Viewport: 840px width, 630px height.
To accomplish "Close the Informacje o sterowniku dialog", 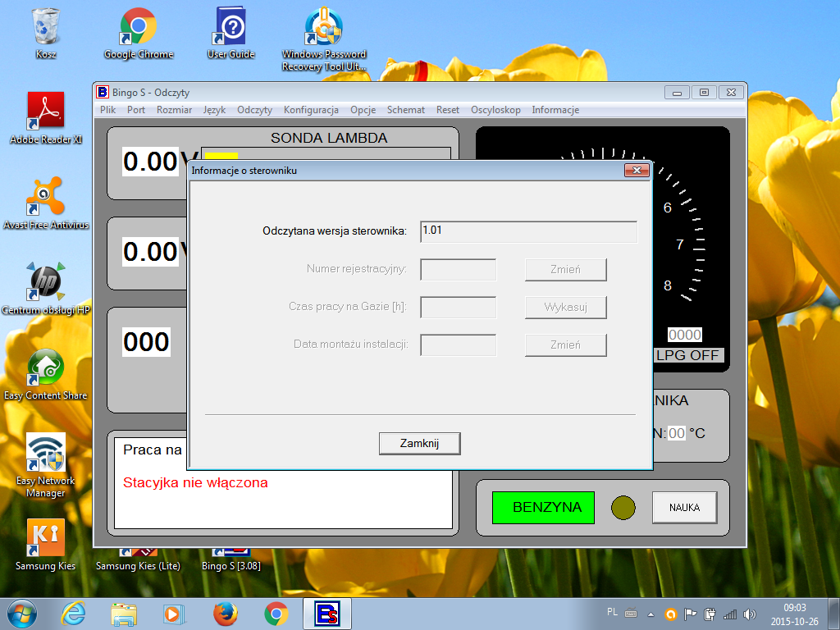I will [637, 171].
